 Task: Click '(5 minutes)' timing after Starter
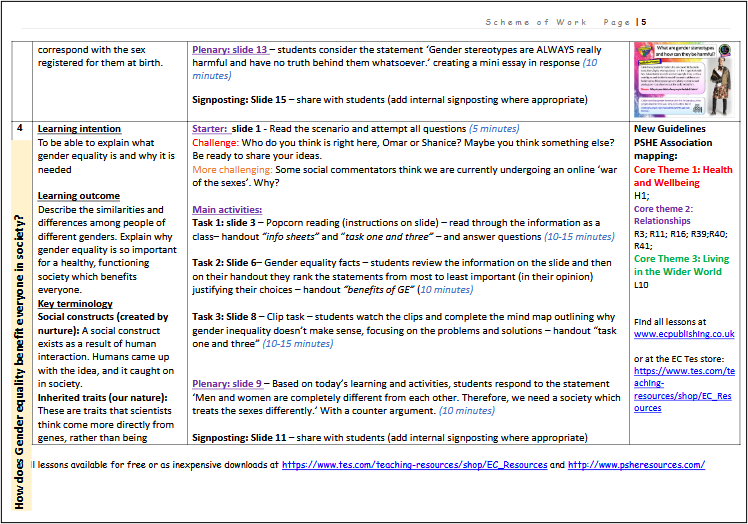click(x=494, y=129)
